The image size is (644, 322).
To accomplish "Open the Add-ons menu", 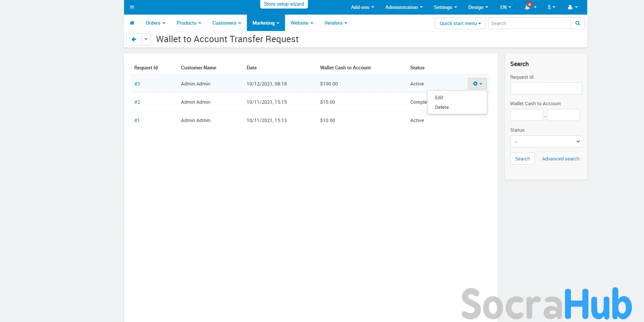I will (362, 7).
